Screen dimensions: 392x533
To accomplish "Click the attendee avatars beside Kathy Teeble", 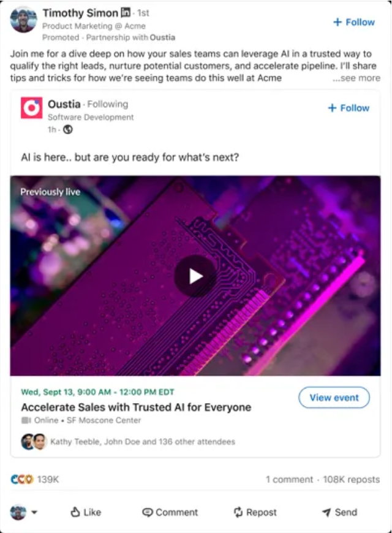I will 34,442.
